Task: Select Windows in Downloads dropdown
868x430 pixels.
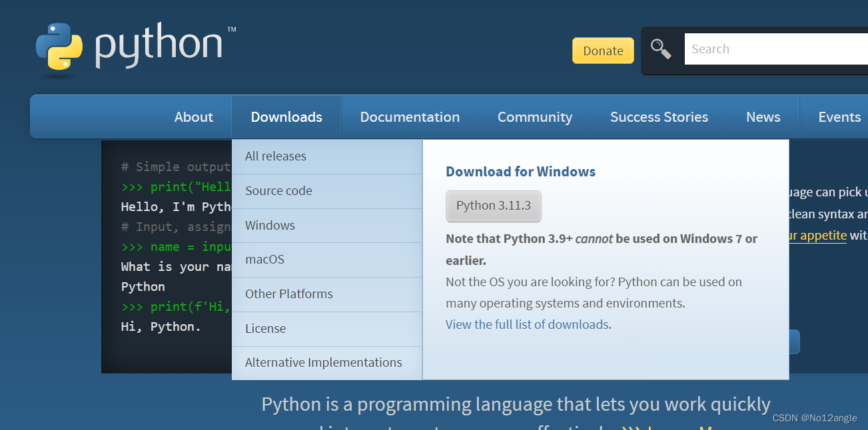Action: 327,226
